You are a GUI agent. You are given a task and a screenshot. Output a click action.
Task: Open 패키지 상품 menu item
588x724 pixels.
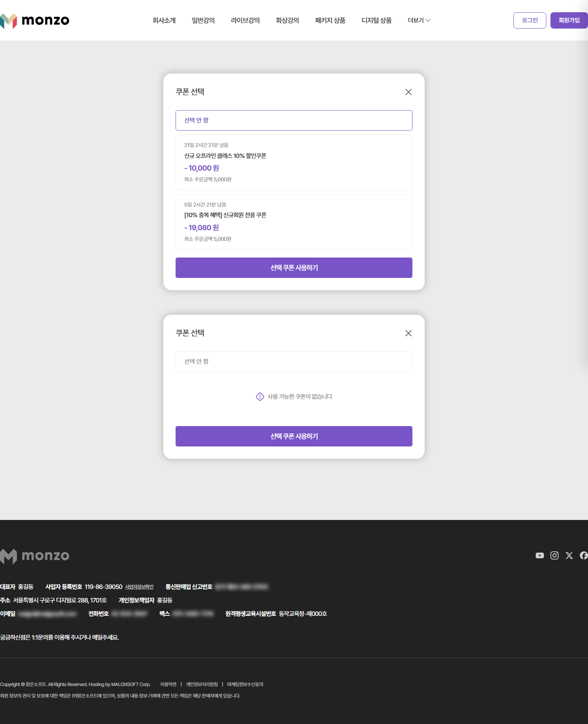(330, 20)
